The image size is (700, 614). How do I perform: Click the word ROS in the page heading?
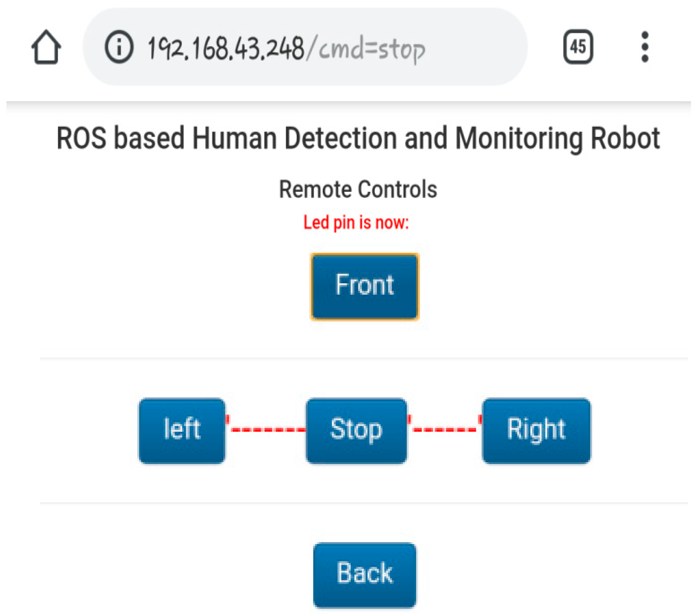click(x=81, y=138)
